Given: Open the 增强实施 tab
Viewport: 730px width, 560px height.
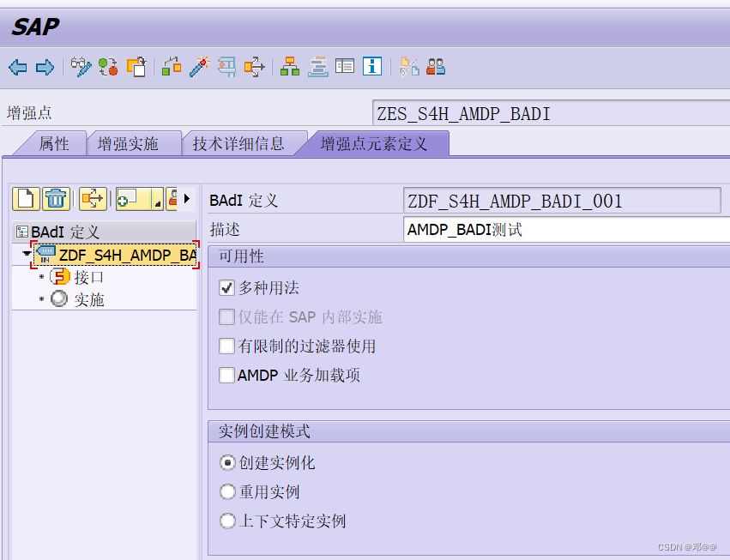Looking at the screenshot, I should coord(128,143).
